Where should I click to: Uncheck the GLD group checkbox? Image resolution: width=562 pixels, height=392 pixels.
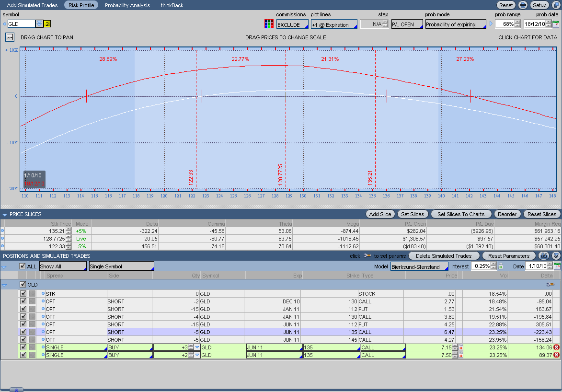(23, 285)
